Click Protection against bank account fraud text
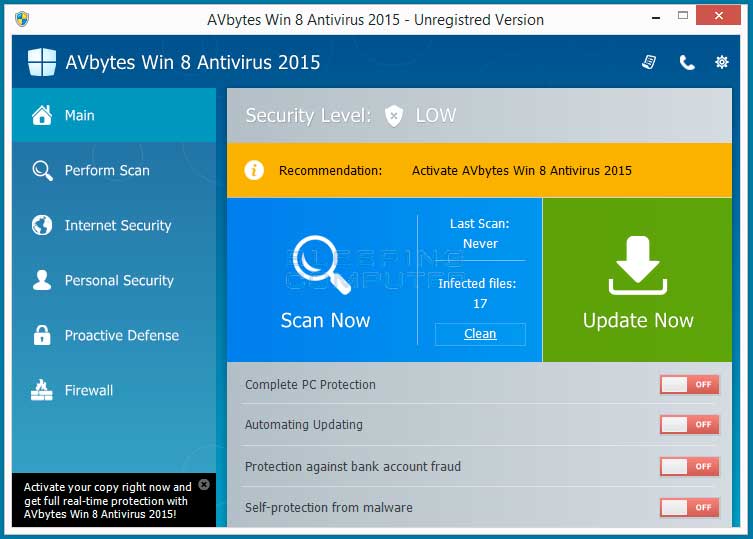This screenshot has height=539, width=753. point(352,466)
